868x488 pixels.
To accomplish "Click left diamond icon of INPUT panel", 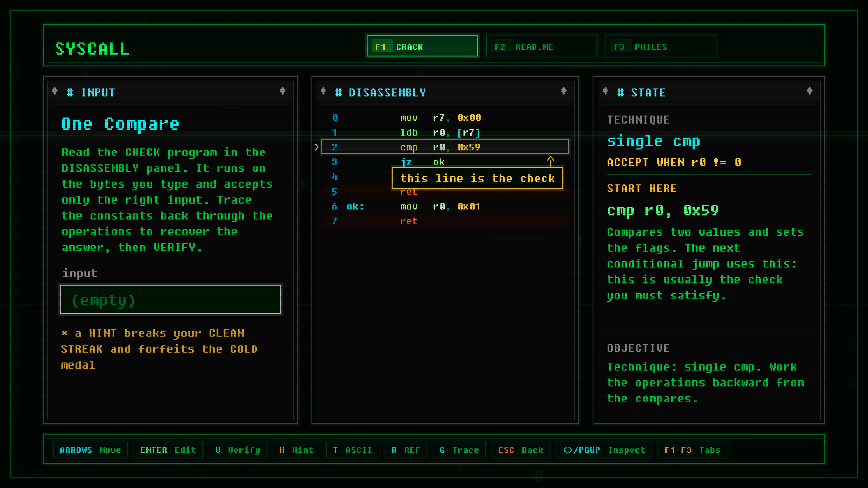I will tap(55, 91).
